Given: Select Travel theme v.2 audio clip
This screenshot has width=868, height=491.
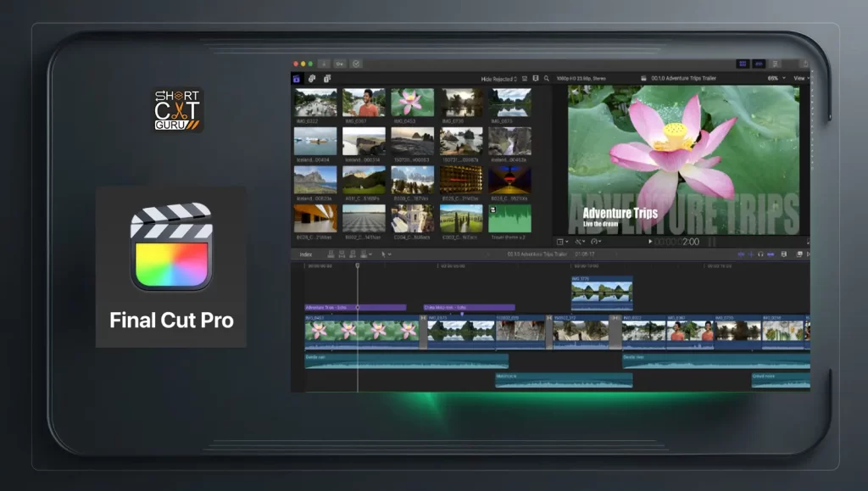Looking at the screenshot, I should (x=509, y=219).
